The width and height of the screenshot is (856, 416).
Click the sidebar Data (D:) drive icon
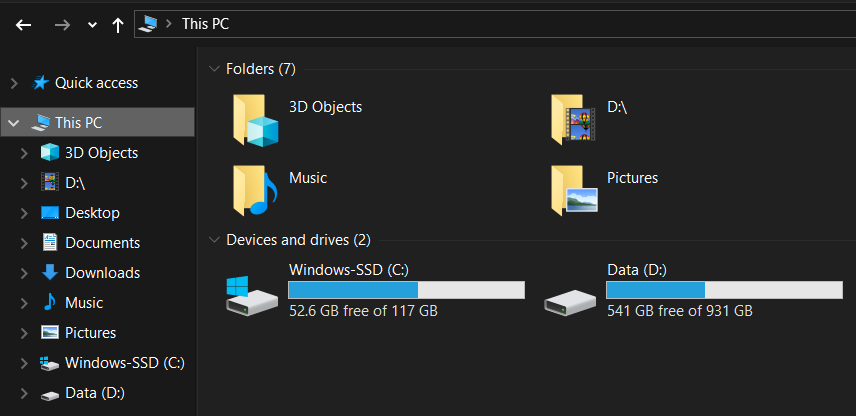click(50, 395)
